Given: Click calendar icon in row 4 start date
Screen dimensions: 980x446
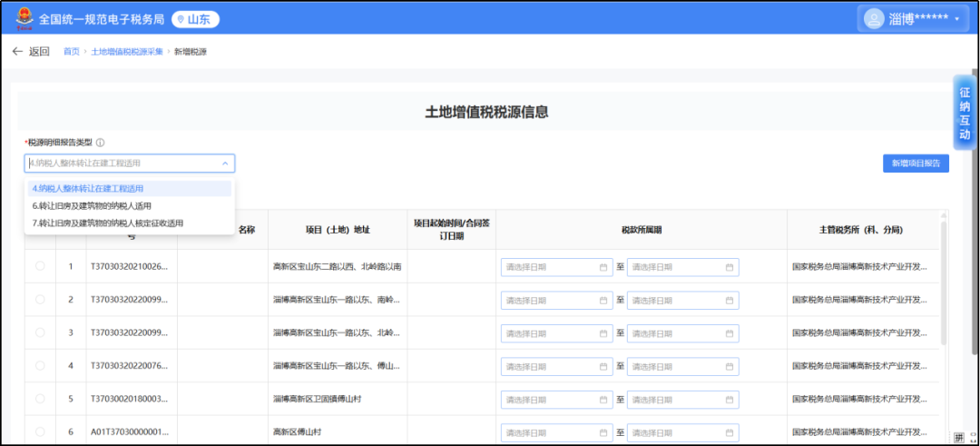Looking at the screenshot, I should point(603,366).
